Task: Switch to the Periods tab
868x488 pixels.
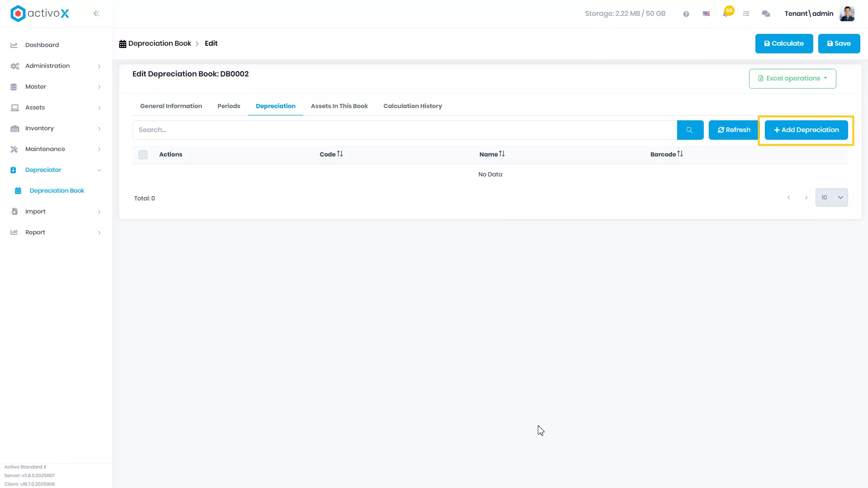Action: (229, 106)
